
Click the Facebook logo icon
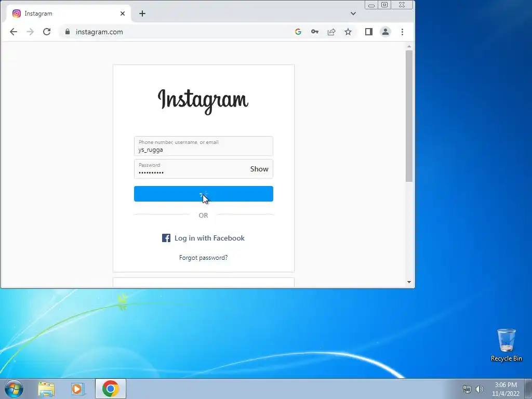166,238
